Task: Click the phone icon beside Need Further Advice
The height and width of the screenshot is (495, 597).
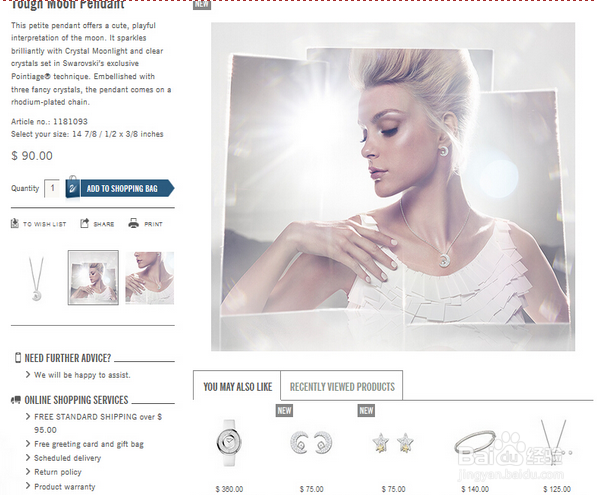Action: pyautogui.click(x=18, y=358)
